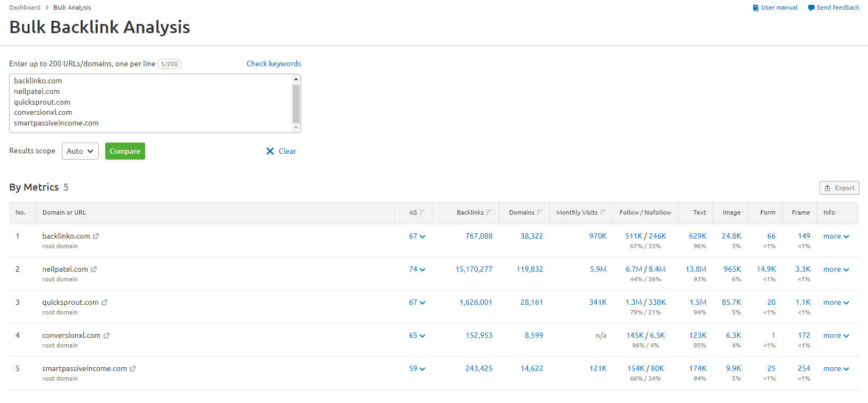Open the Results scope Auto dropdown
The height and width of the screenshot is (403, 868).
pyautogui.click(x=80, y=151)
